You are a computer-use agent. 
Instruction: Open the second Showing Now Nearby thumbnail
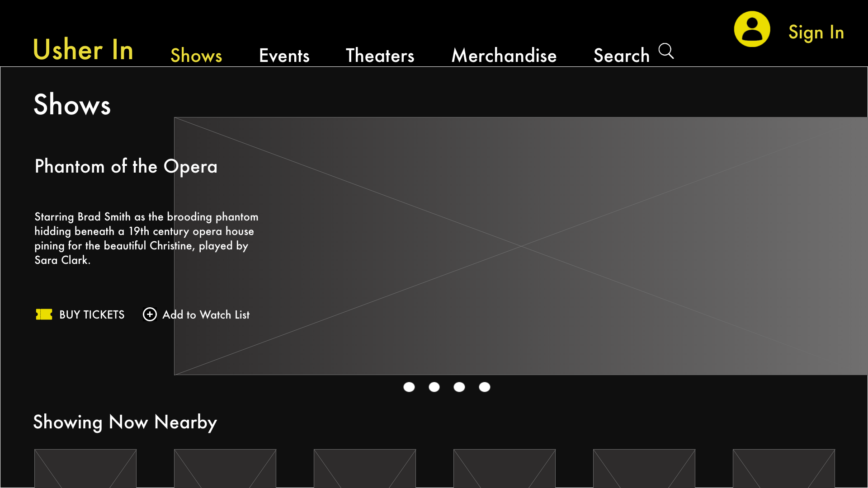(x=225, y=469)
